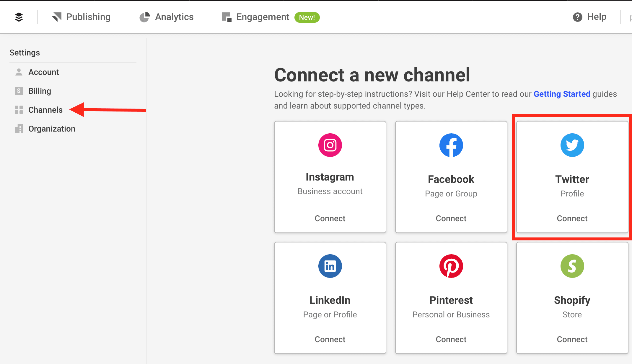Image resolution: width=632 pixels, height=364 pixels.
Task: Click the Settings sidebar heading
Action: tap(25, 53)
